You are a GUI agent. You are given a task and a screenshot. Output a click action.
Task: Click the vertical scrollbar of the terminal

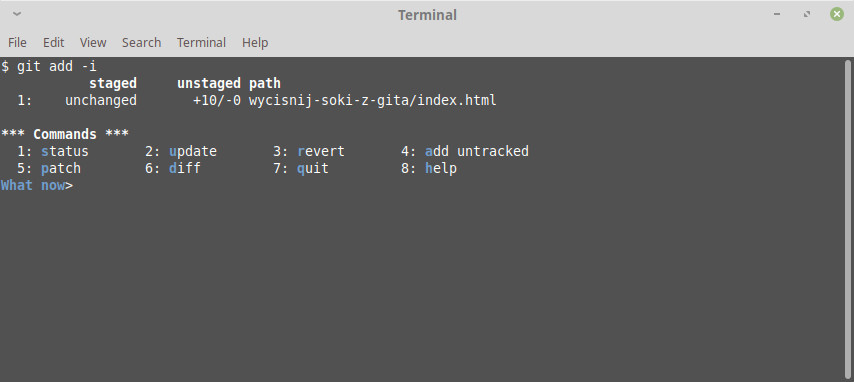tap(850, 219)
